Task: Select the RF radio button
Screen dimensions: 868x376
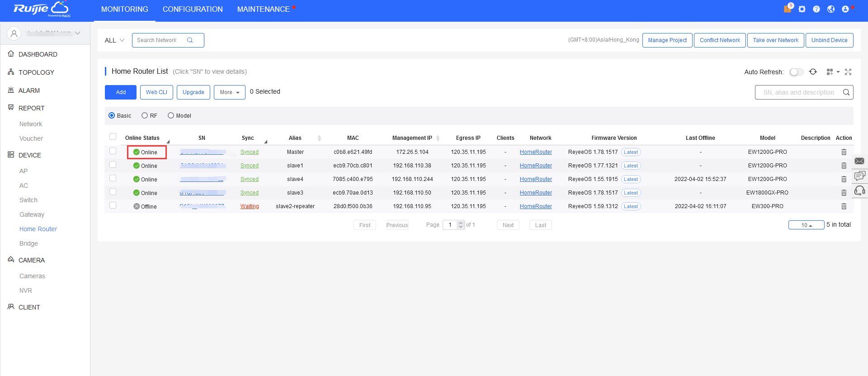Action: click(145, 116)
